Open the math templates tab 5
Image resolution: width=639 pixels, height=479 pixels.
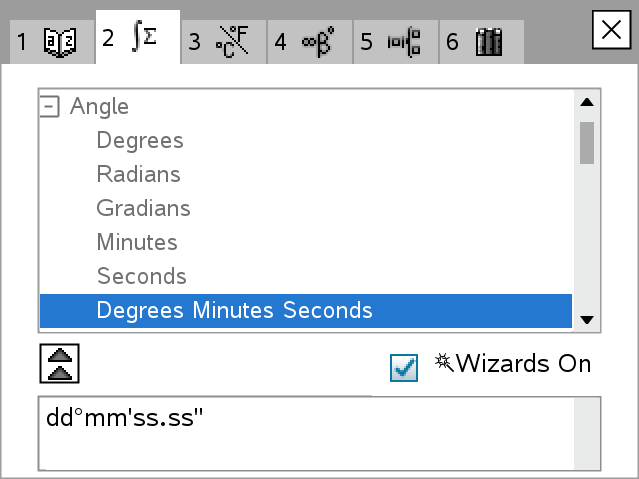pos(394,41)
